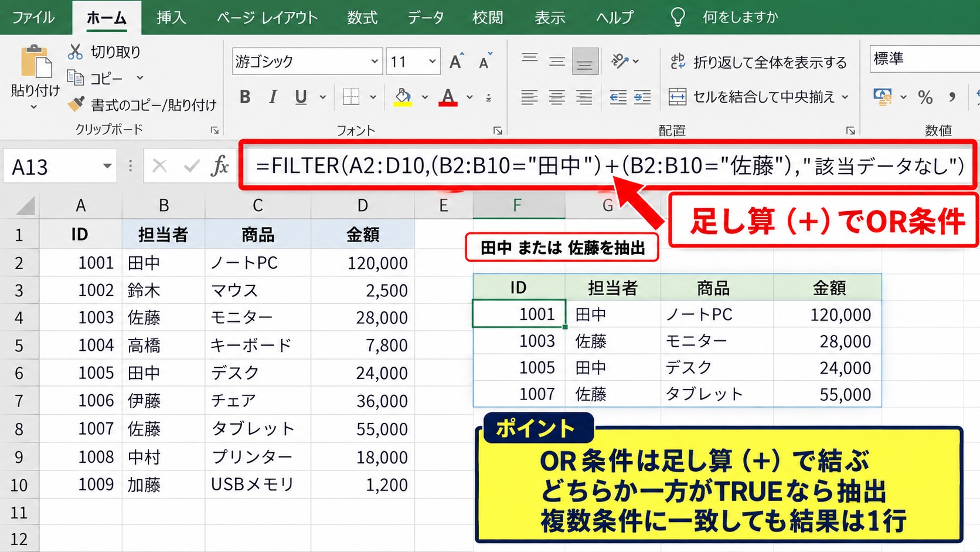Expand merge and center dropdown arrow
Image resolution: width=980 pixels, height=552 pixels.
pyautogui.click(x=845, y=97)
